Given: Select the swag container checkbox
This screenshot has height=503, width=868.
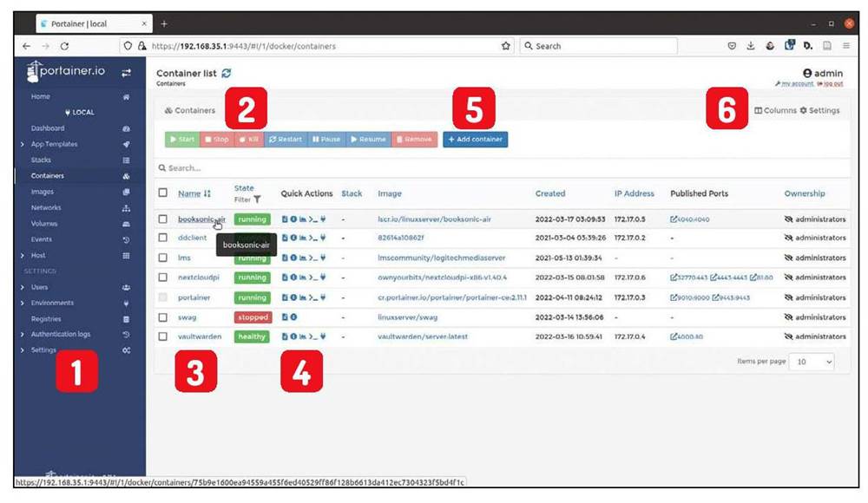Looking at the screenshot, I should click(x=163, y=317).
